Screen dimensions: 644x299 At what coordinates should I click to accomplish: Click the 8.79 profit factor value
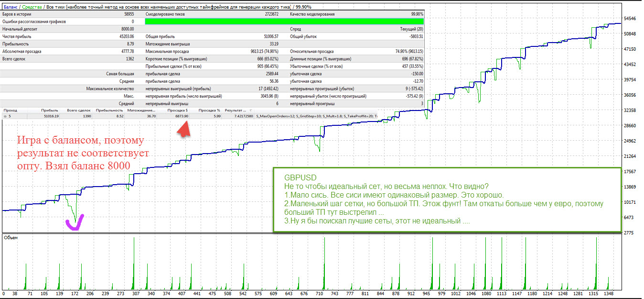130,44
